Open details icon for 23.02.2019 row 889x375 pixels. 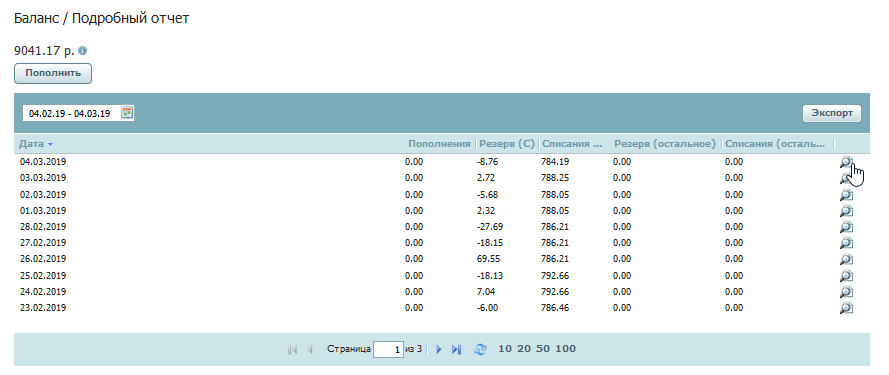pos(846,308)
